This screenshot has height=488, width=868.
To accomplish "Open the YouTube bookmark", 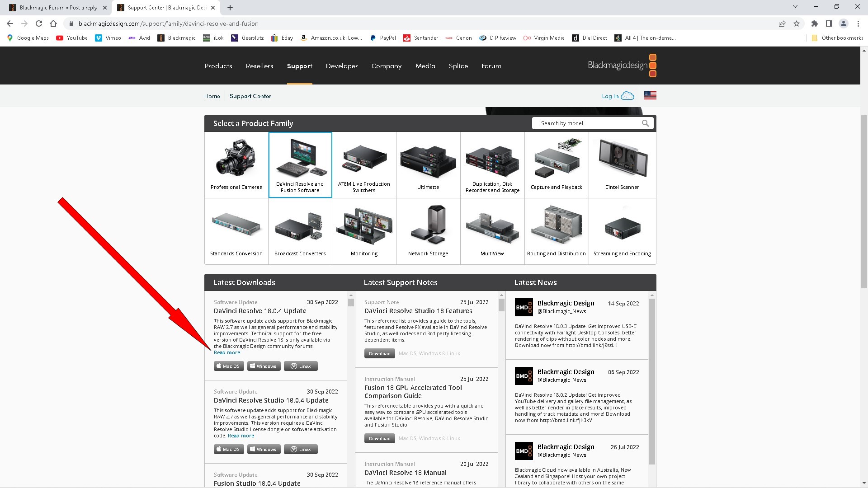I will point(72,38).
